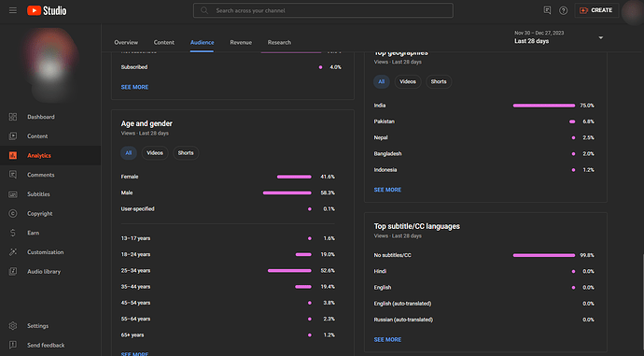
Task: Open the hamburger navigation menu
Action: [13, 10]
